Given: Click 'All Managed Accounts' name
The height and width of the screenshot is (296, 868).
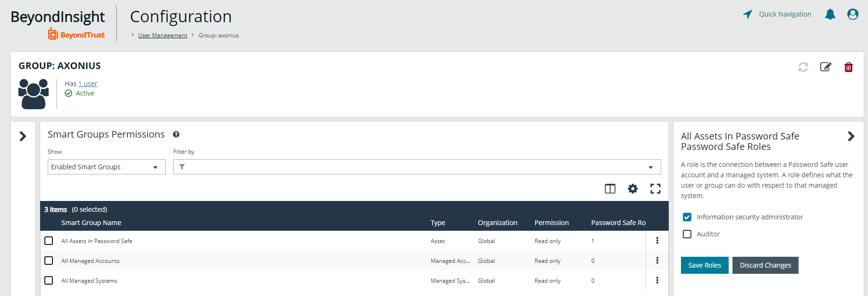Looking at the screenshot, I should point(90,261).
